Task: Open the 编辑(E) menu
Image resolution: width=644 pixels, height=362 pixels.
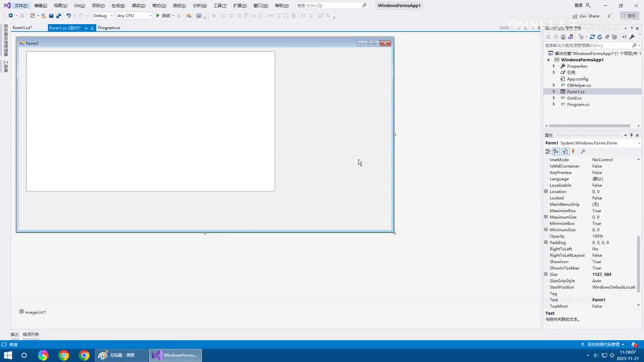Action: pos(41,6)
